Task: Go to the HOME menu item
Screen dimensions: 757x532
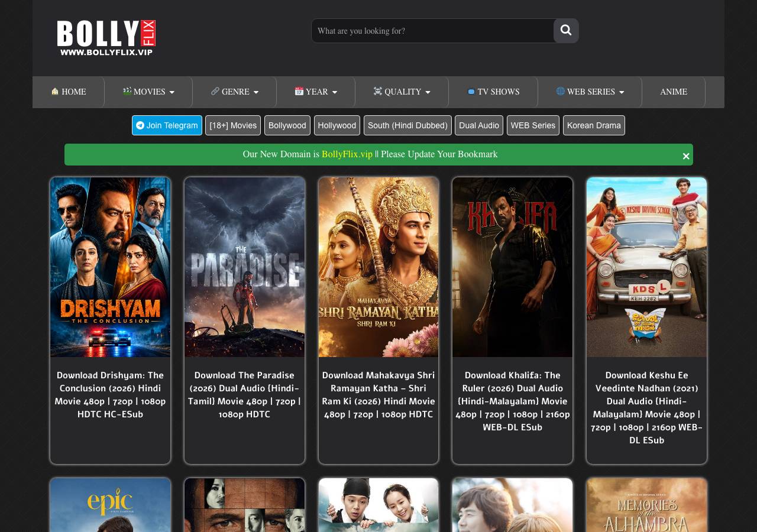Action: tap(69, 92)
